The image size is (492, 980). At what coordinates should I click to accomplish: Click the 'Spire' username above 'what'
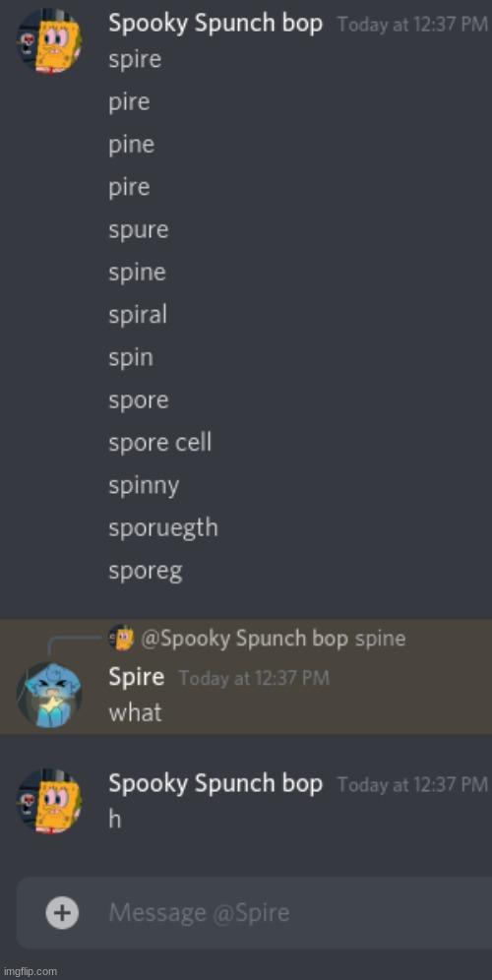[x=137, y=677]
